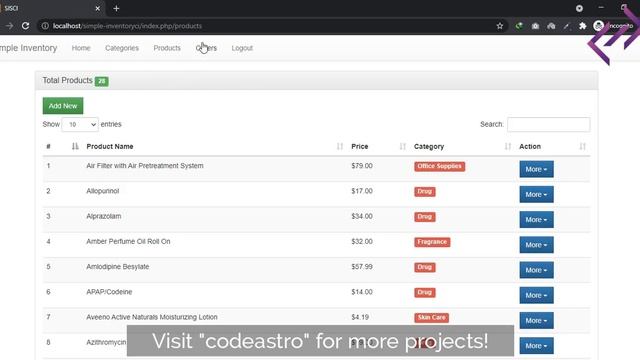Open the Show entries dropdown
This screenshot has width=640, height=360.
click(x=80, y=124)
